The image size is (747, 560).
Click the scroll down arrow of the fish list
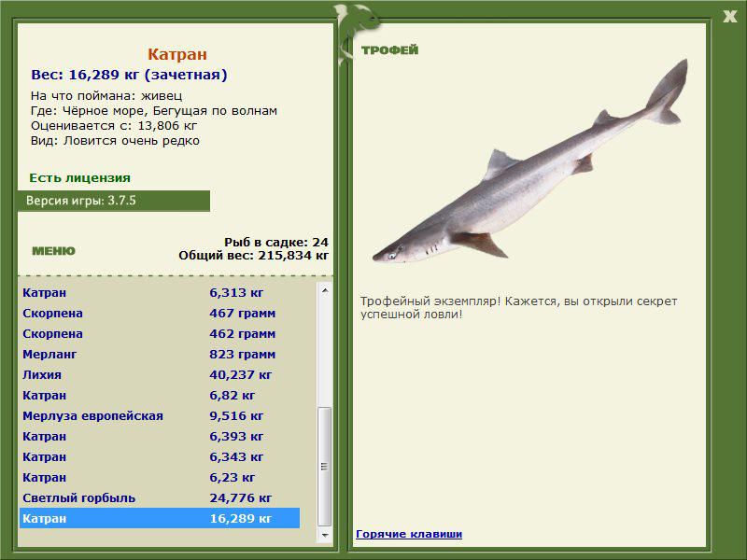point(324,535)
